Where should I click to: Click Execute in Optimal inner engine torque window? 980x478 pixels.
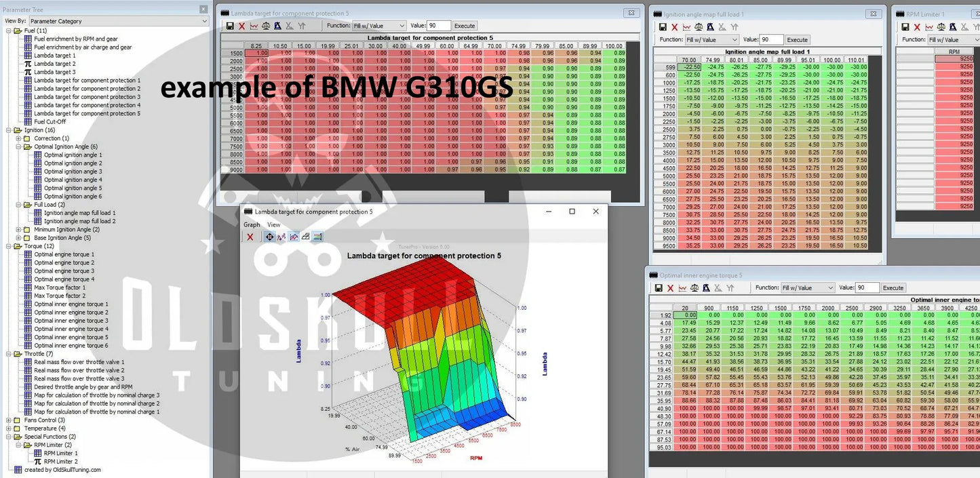tap(893, 287)
